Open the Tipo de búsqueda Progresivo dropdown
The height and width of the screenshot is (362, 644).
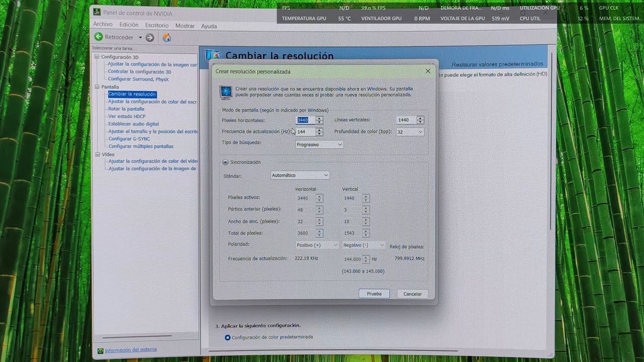tap(319, 144)
